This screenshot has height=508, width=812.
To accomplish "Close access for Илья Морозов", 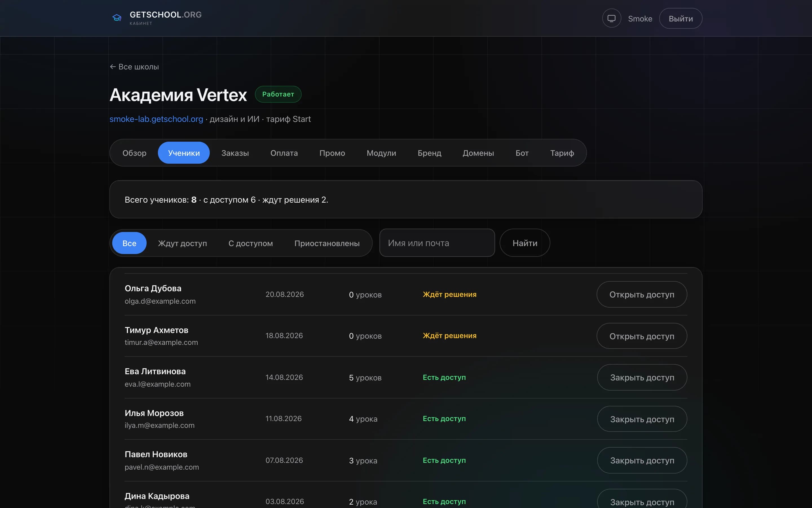I will (x=642, y=419).
